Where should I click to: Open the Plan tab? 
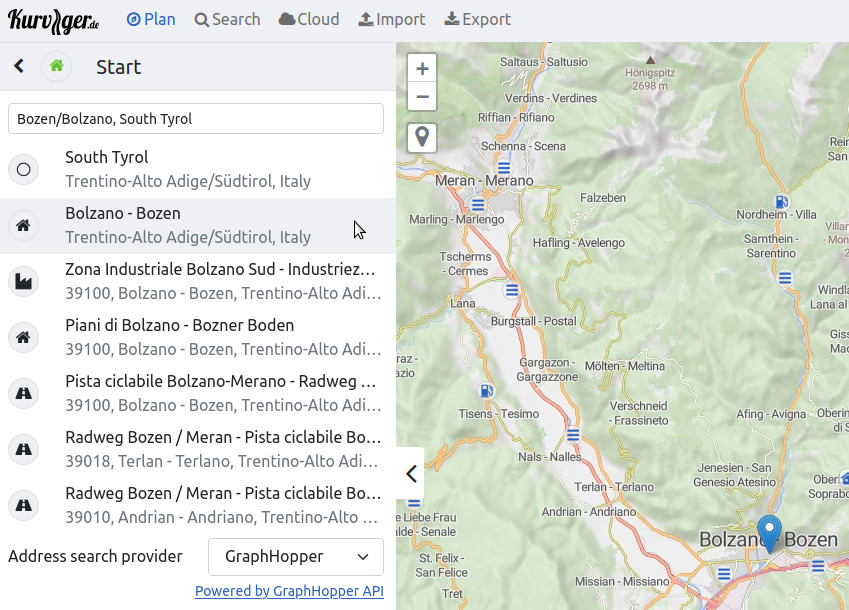coord(151,20)
